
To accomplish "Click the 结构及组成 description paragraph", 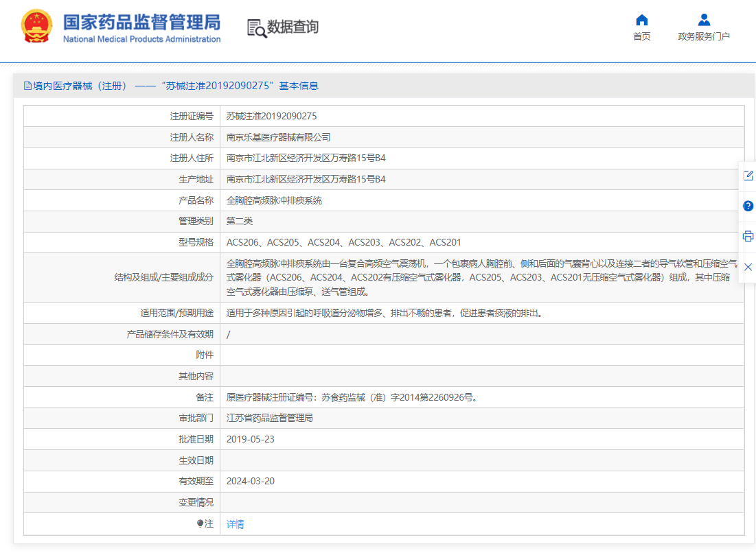I will [481, 277].
